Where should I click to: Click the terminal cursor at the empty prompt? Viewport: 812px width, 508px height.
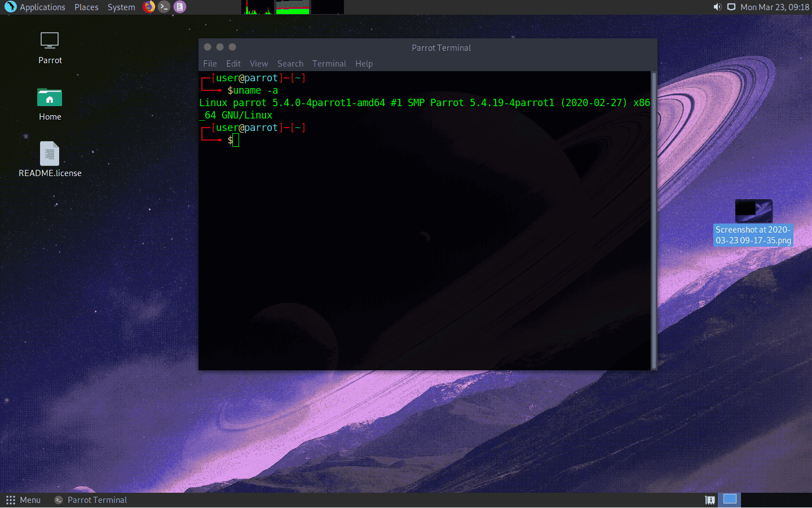coord(236,140)
